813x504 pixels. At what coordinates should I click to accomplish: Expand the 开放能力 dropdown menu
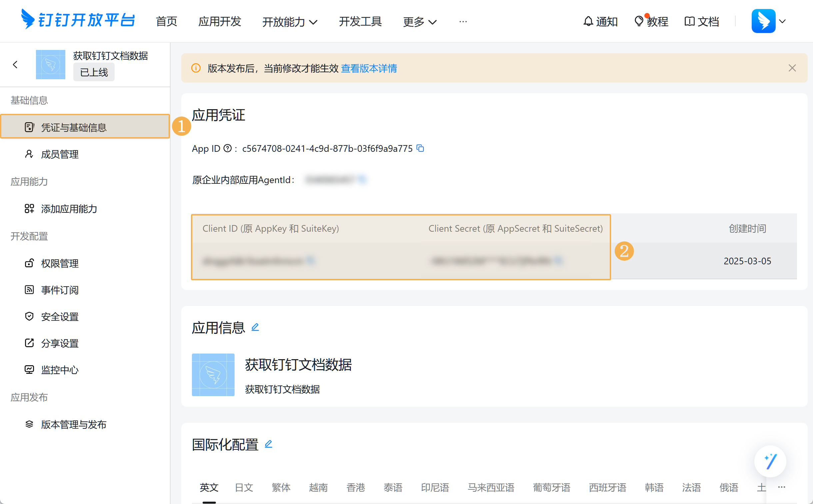coord(290,22)
